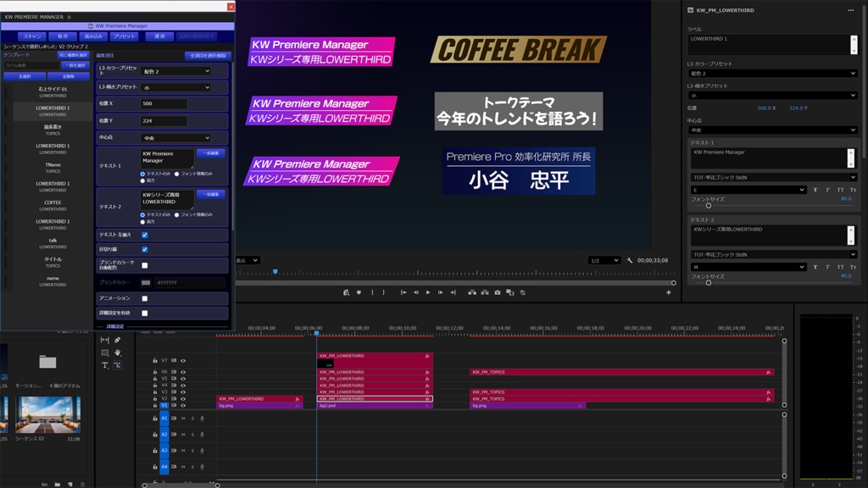Select the Pen tool in the tools panel
Image resolution: width=868 pixels, height=488 pixels.
pos(117,340)
